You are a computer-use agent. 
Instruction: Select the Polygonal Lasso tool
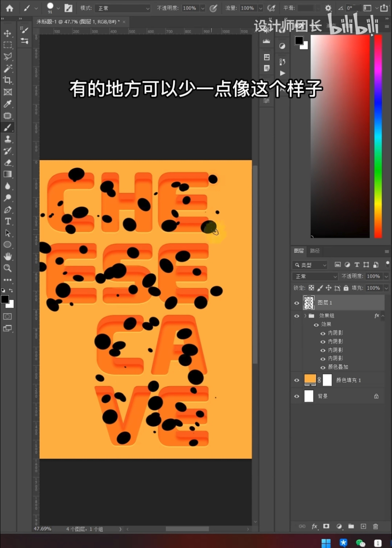(7, 56)
